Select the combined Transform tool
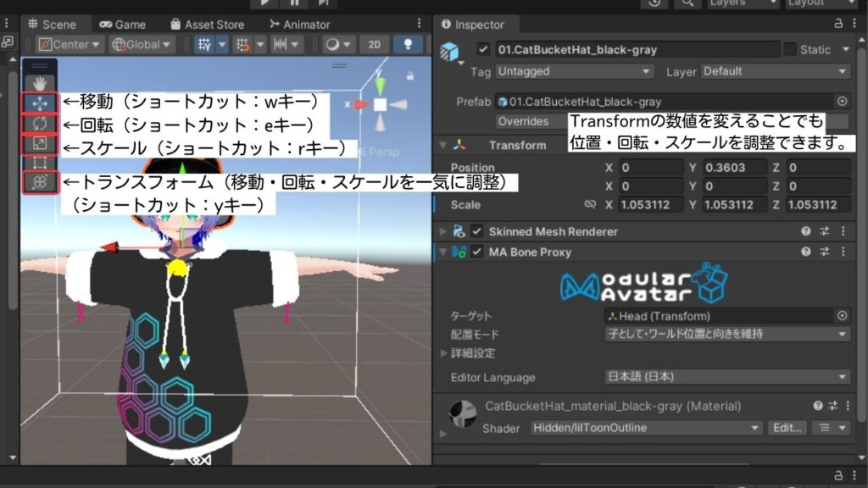This screenshot has width=868, height=488. 39,182
